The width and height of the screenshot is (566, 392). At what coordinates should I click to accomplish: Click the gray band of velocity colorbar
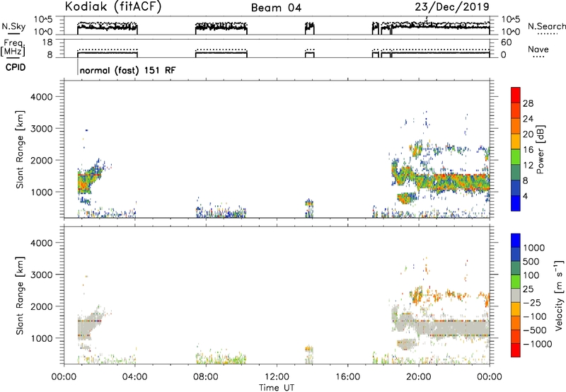516,296
